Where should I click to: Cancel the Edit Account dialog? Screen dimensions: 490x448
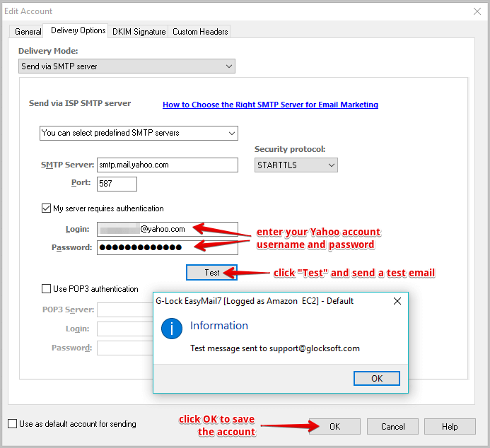392,427
